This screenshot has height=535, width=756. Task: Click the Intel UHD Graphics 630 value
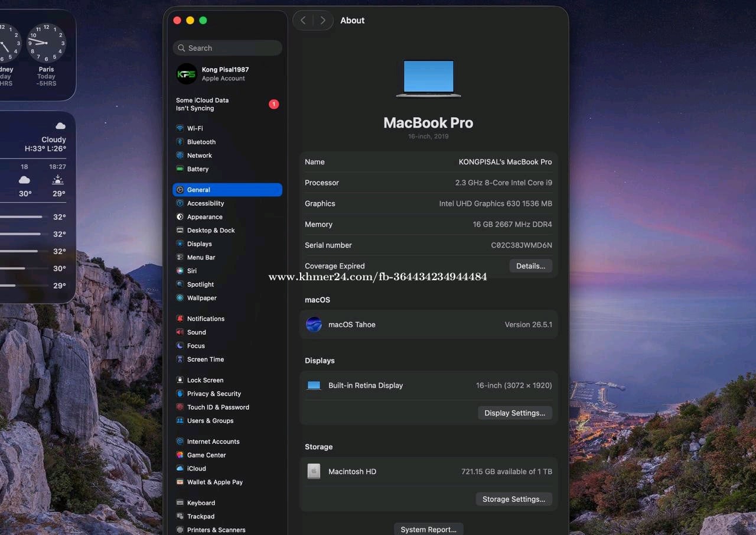pyautogui.click(x=496, y=203)
